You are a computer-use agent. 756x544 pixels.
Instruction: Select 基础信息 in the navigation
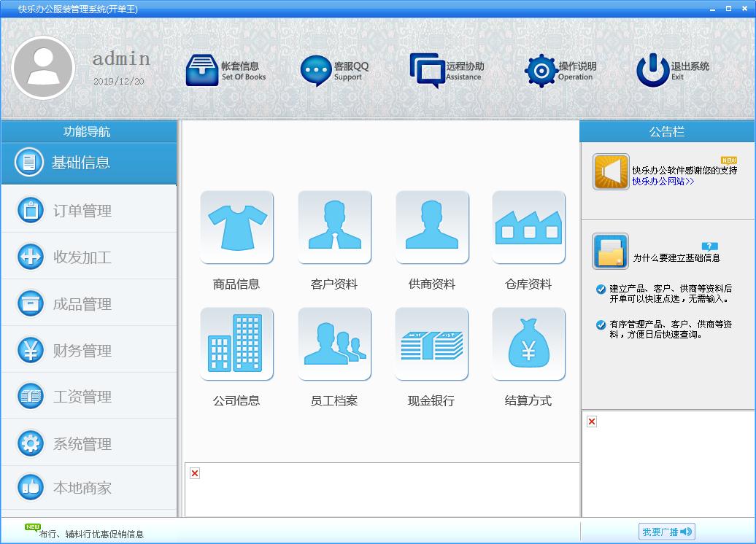click(x=89, y=163)
